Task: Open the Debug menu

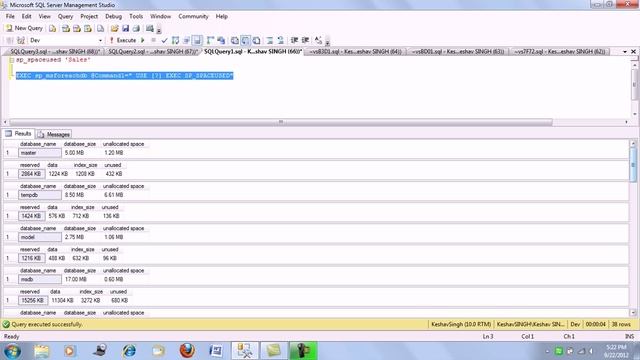Action: [x=113, y=16]
